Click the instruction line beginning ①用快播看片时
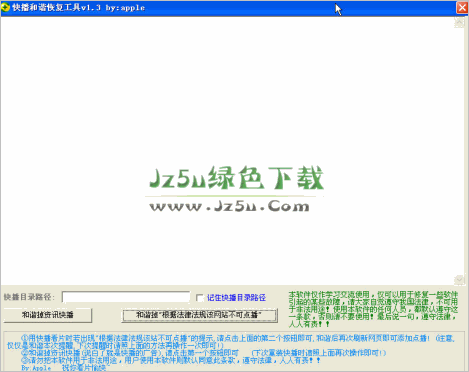This screenshot has width=469, height=372. (x=231, y=342)
